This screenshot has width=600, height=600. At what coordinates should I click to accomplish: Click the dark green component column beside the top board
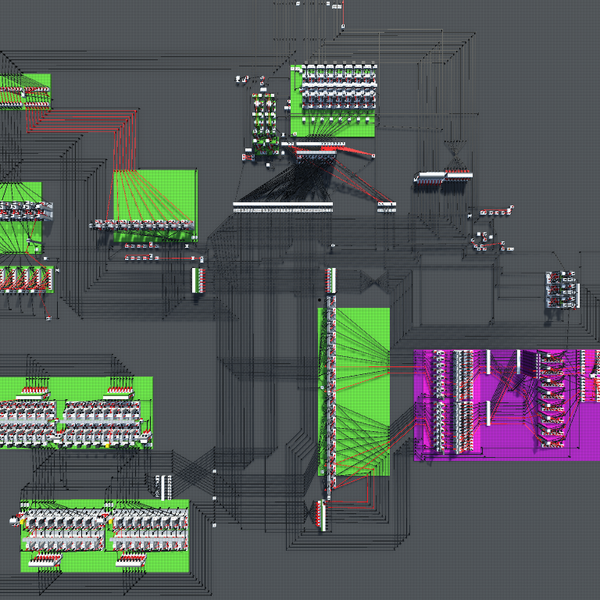coord(264,124)
